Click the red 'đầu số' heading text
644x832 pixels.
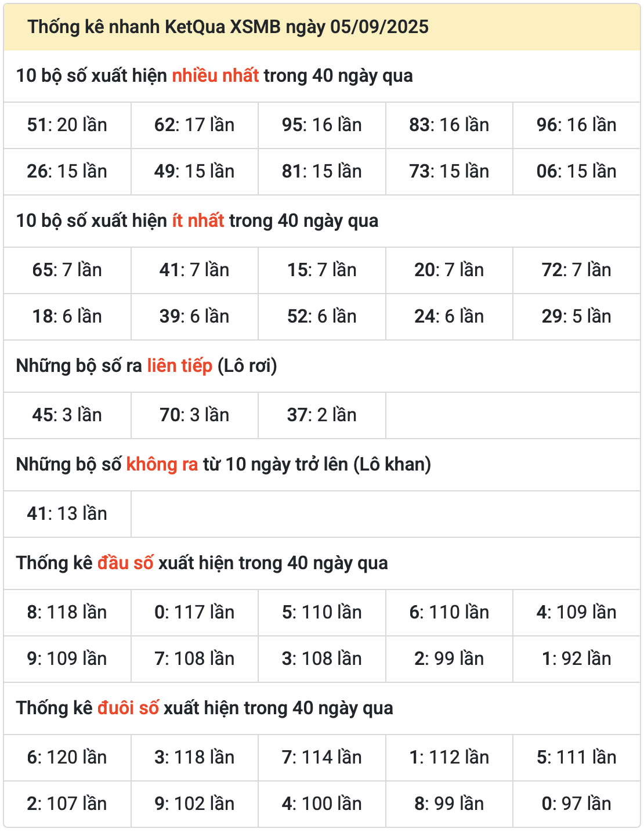(x=125, y=563)
